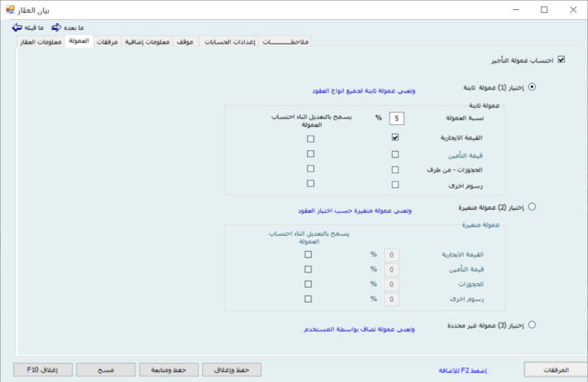Screen dimensions: 588x382
Task: Open the معلومات العقار tab
Action: (41, 41)
